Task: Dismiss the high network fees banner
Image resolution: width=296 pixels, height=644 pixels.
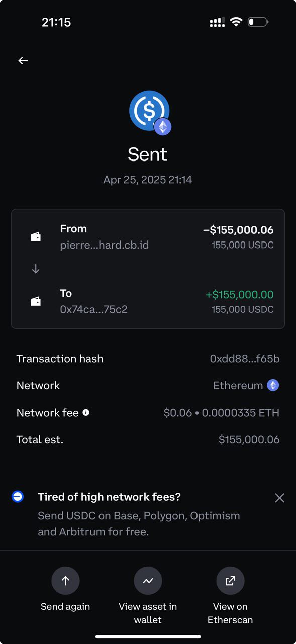Action: (x=280, y=498)
